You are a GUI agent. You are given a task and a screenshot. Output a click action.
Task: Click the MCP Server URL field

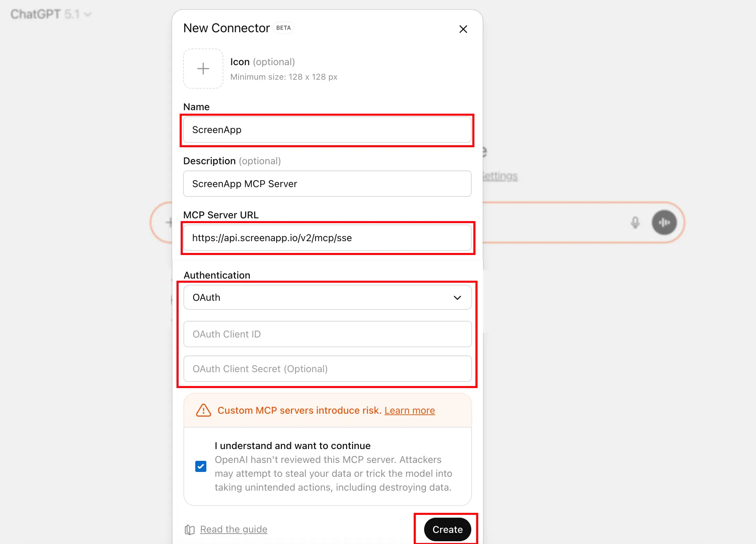[327, 238]
